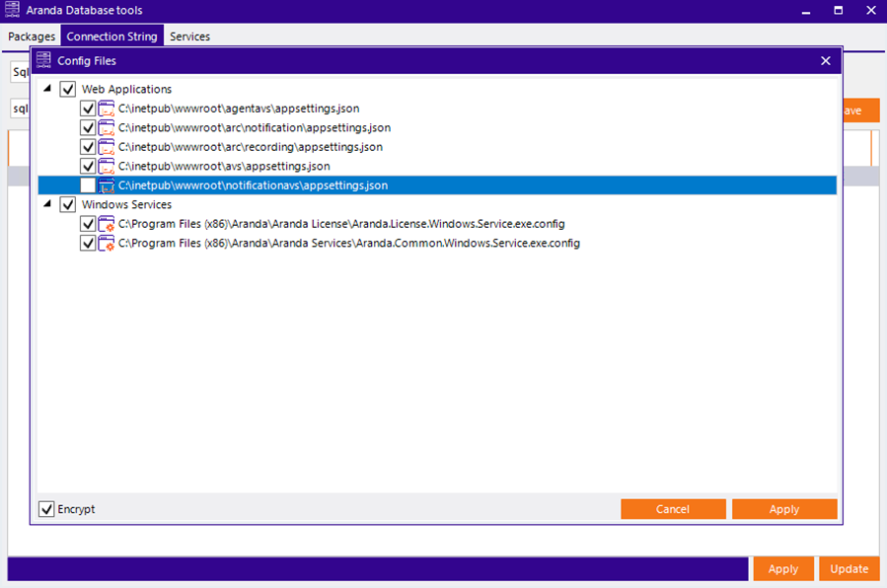This screenshot has width=887, height=588.
Task: Select the Aranda.Common.Windows.Service.exe.config path
Action: tap(349, 243)
